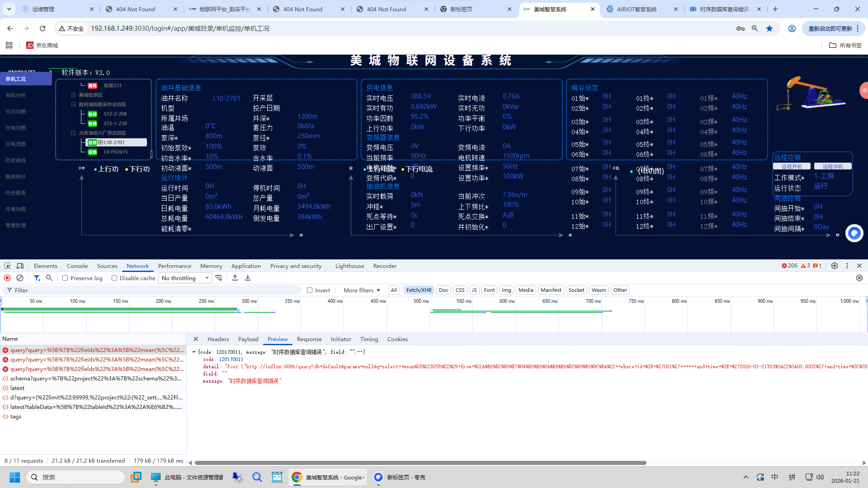Open network conditions via the wifi gear icon
The width and height of the screenshot is (868, 488).
click(x=219, y=278)
